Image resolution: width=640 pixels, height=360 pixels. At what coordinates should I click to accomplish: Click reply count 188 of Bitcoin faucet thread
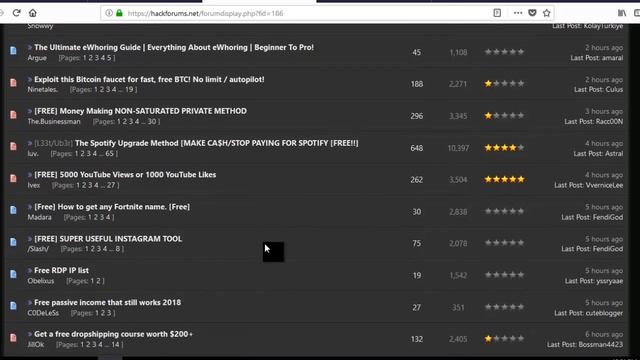pyautogui.click(x=416, y=84)
